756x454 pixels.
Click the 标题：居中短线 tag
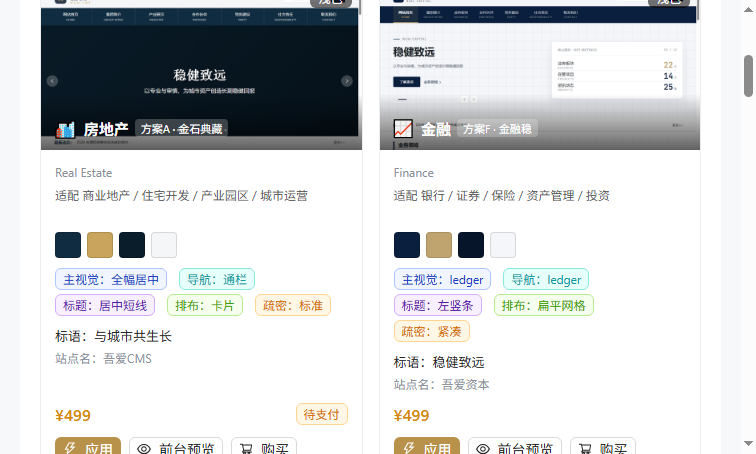[x=105, y=305]
